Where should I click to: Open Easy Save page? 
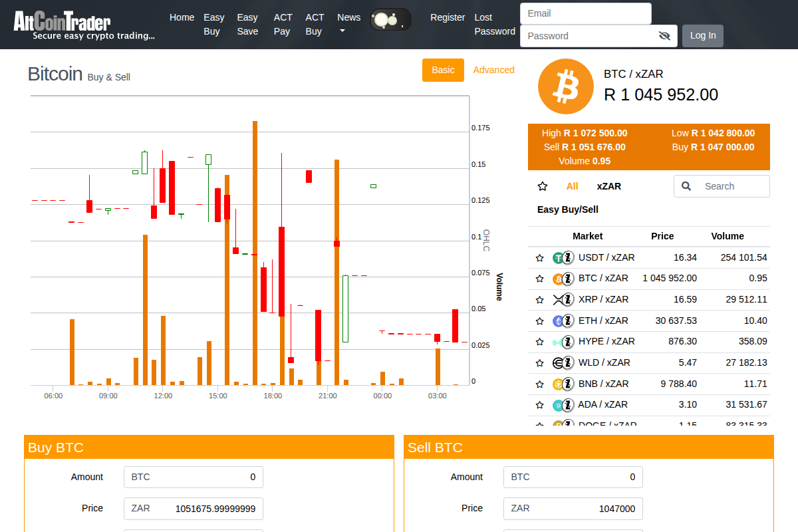tap(247, 24)
